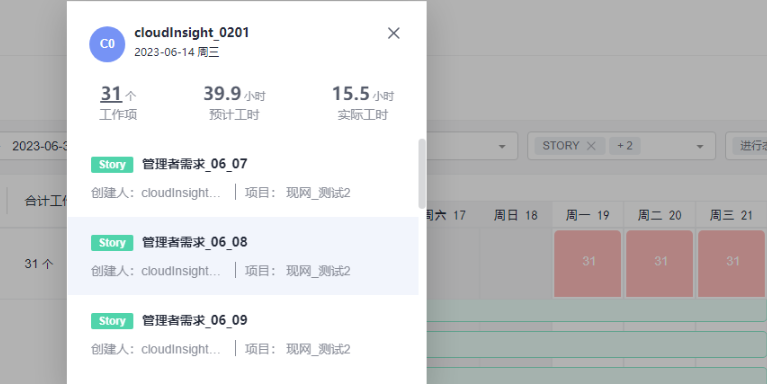The image size is (767, 384).
Task: Click the popup list scrollbar
Action: [422, 174]
